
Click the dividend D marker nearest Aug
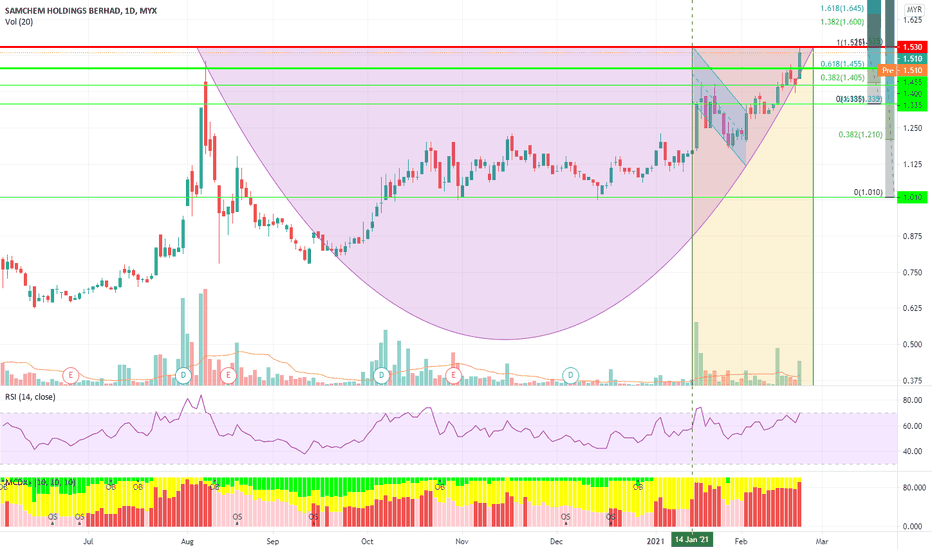coord(184,375)
